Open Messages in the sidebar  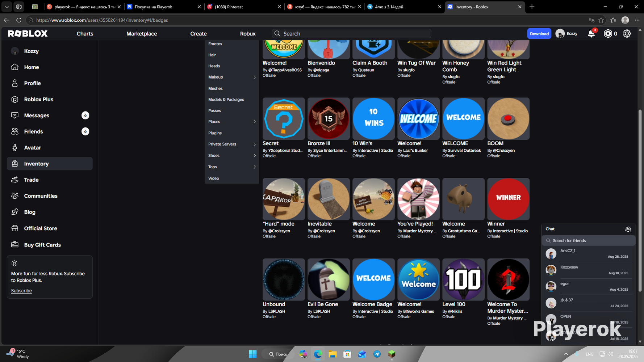click(x=50, y=115)
